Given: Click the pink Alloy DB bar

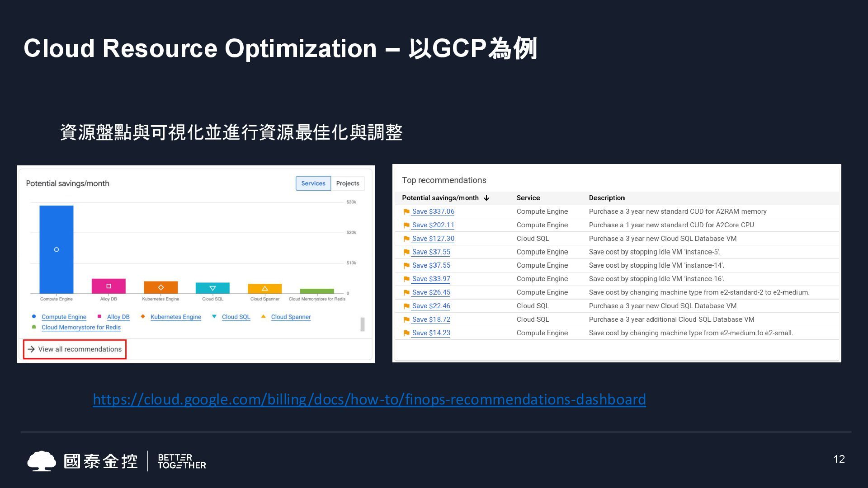Looking at the screenshot, I should 108,286.
